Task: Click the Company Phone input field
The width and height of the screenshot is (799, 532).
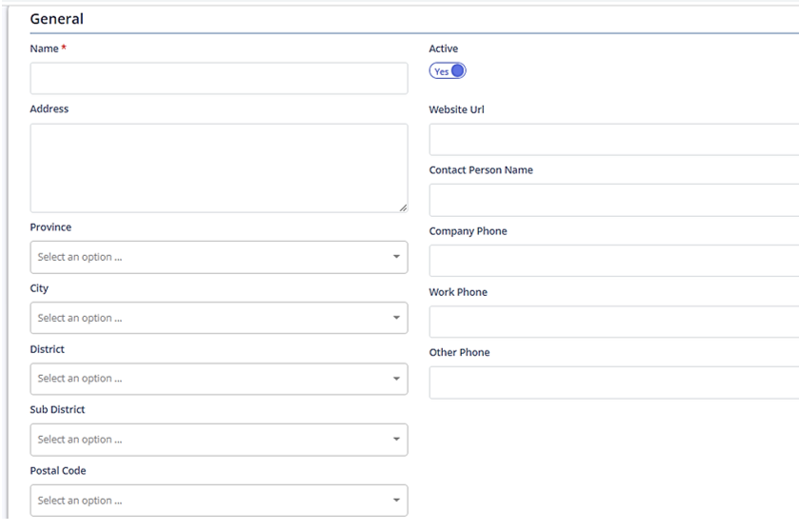Action: (614, 261)
